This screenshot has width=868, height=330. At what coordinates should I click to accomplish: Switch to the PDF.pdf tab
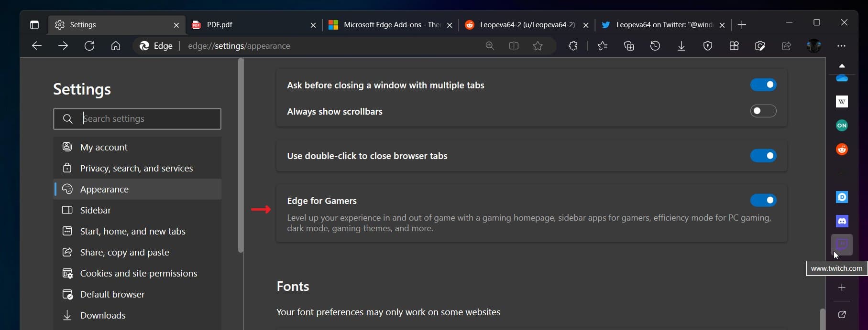click(x=254, y=25)
